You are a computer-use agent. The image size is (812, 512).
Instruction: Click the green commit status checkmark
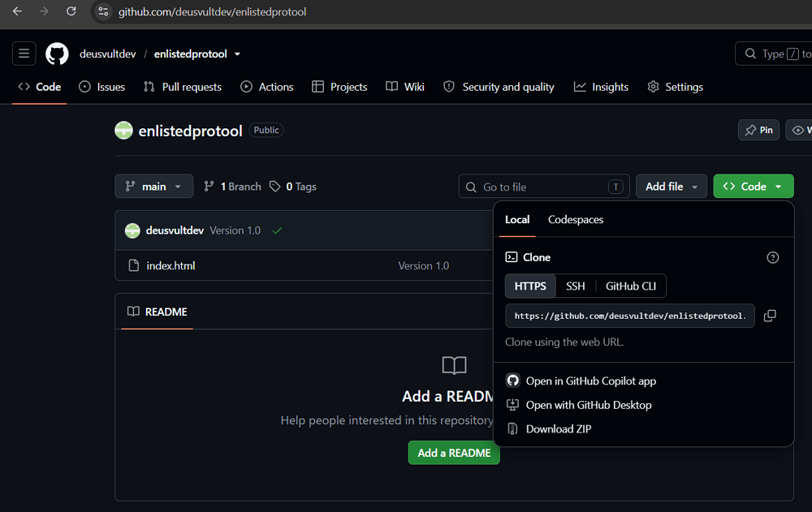click(x=277, y=231)
